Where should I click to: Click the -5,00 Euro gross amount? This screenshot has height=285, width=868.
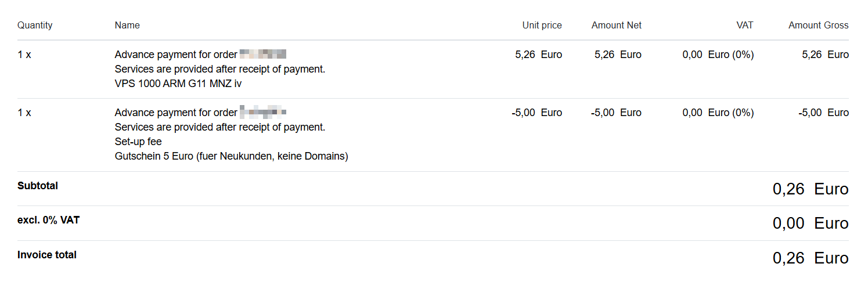pos(823,113)
